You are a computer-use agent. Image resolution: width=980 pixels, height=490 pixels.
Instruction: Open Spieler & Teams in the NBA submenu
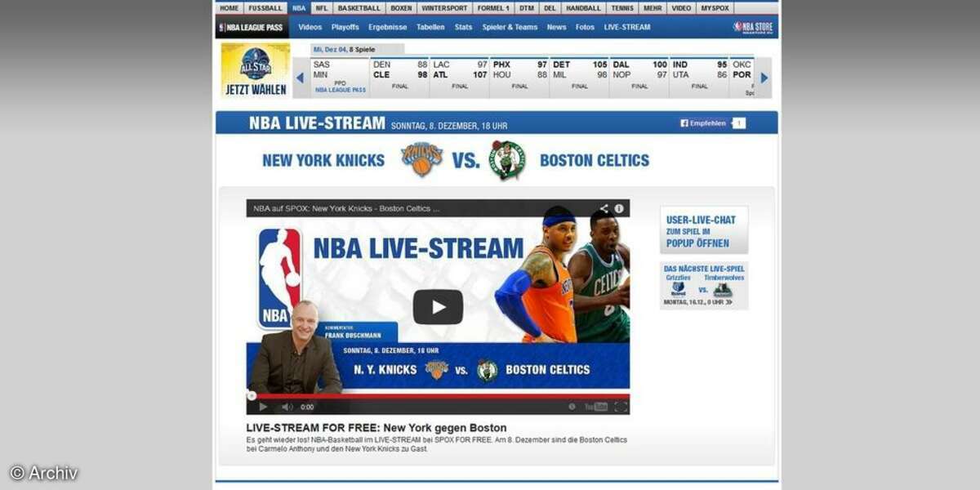(x=510, y=27)
